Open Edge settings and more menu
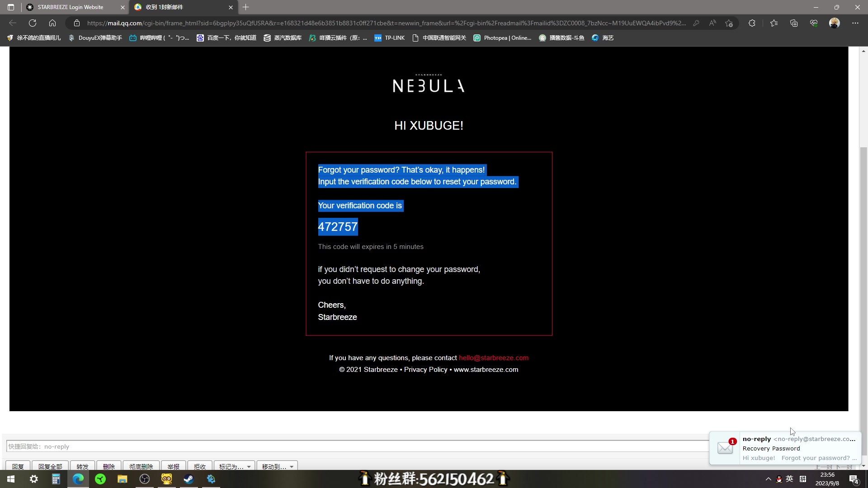The image size is (868, 488). click(x=855, y=23)
